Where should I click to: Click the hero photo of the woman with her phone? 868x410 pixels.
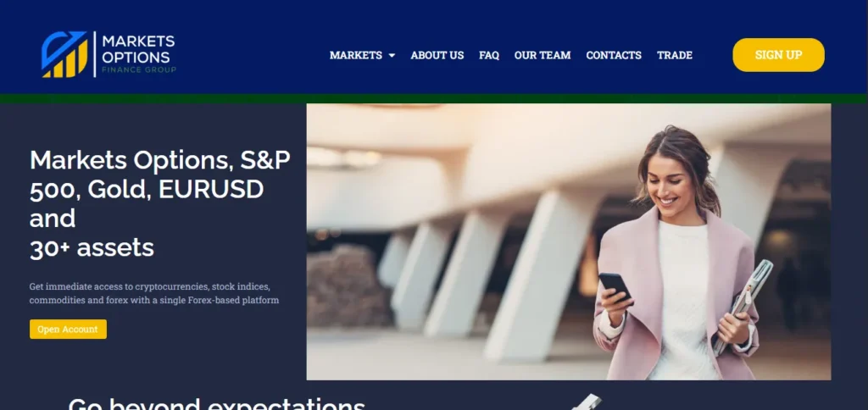[569, 241]
